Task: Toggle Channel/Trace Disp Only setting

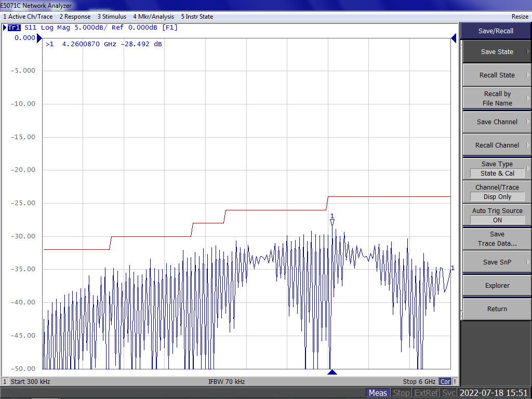Action: point(497,192)
